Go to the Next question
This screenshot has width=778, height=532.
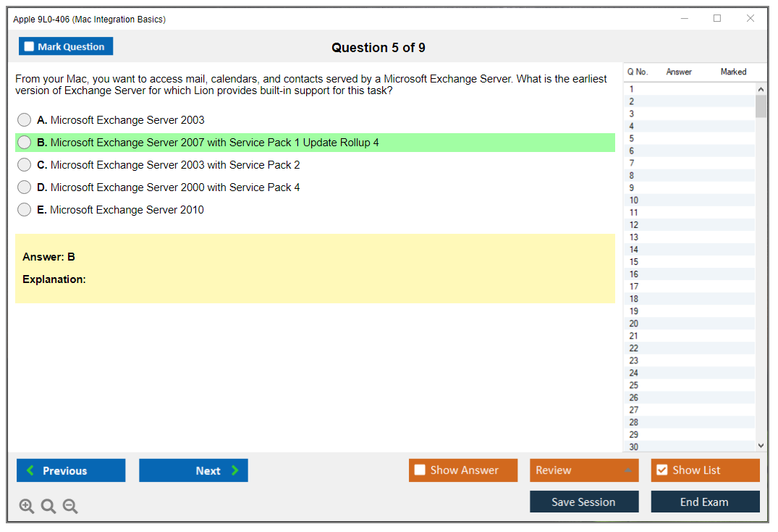[x=193, y=470]
